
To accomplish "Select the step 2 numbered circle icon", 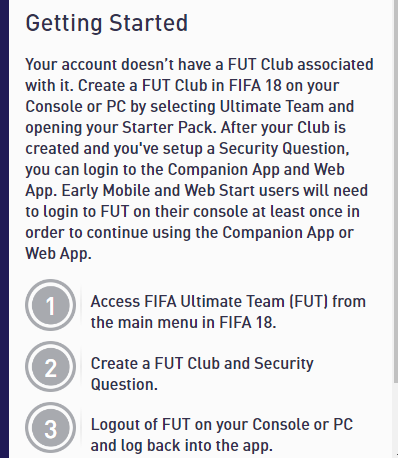I will coord(50,367).
